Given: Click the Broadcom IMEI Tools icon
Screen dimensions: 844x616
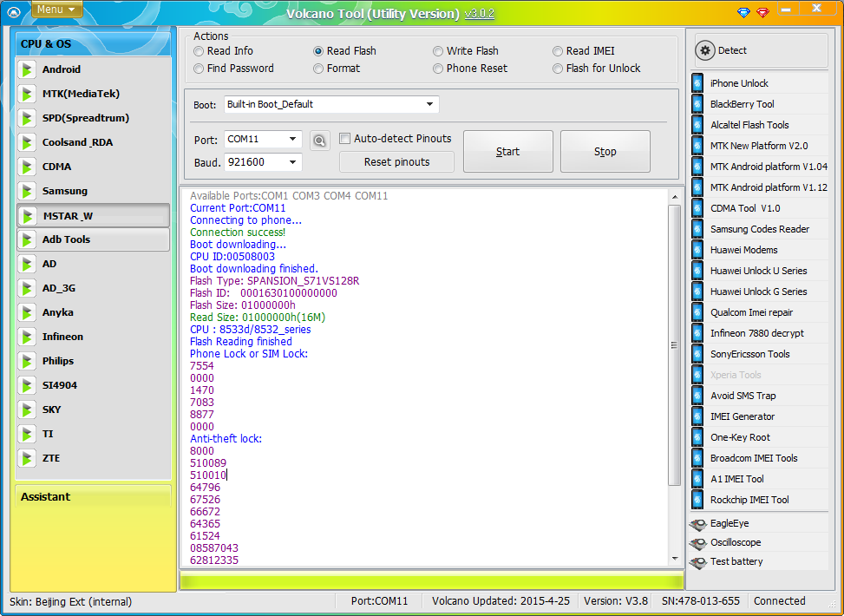Looking at the screenshot, I should 697,458.
